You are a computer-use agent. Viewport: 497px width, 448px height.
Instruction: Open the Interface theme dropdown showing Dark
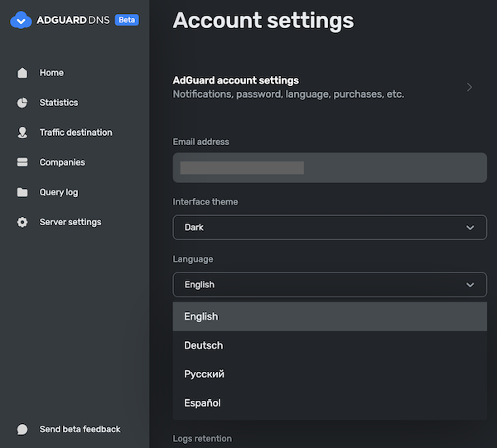point(330,227)
